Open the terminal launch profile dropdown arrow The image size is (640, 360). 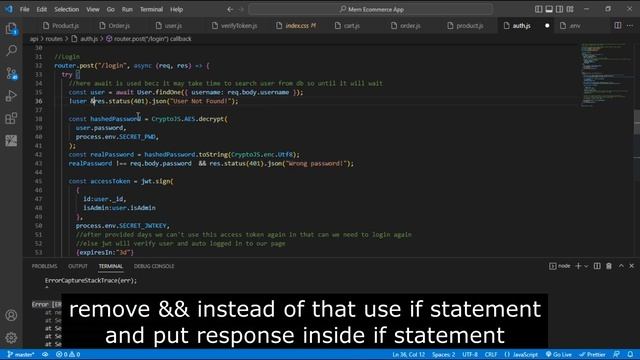pos(586,266)
